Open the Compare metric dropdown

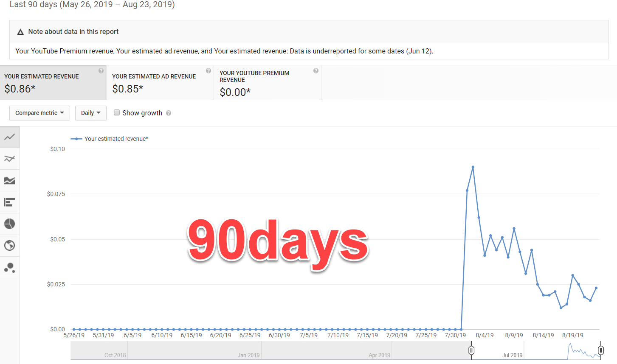point(39,113)
